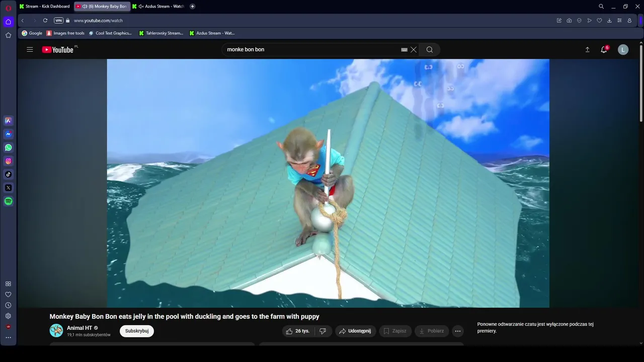The width and height of the screenshot is (644, 362).
Task: Open the on-screen keyboard in search box
Action: [x=404, y=50]
